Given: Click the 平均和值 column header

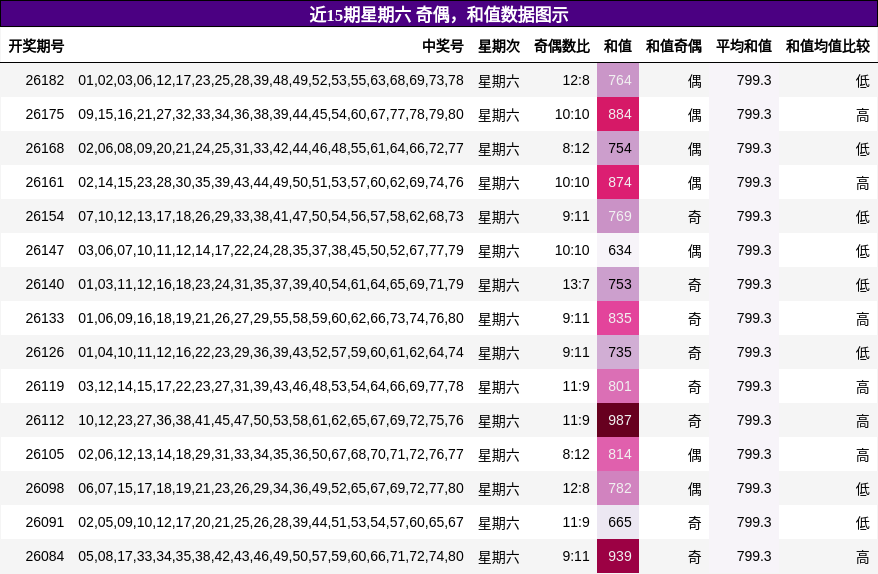Looking at the screenshot, I should [x=744, y=46].
